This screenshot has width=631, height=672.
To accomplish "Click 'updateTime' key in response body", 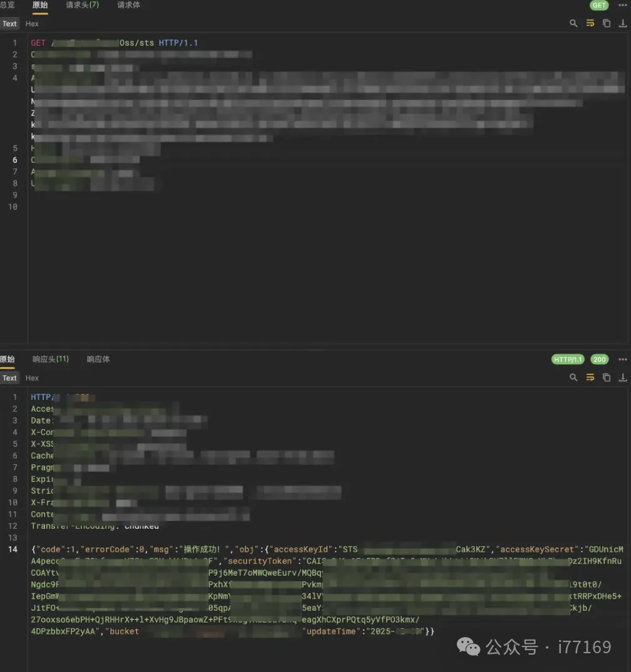I will coord(331,631).
